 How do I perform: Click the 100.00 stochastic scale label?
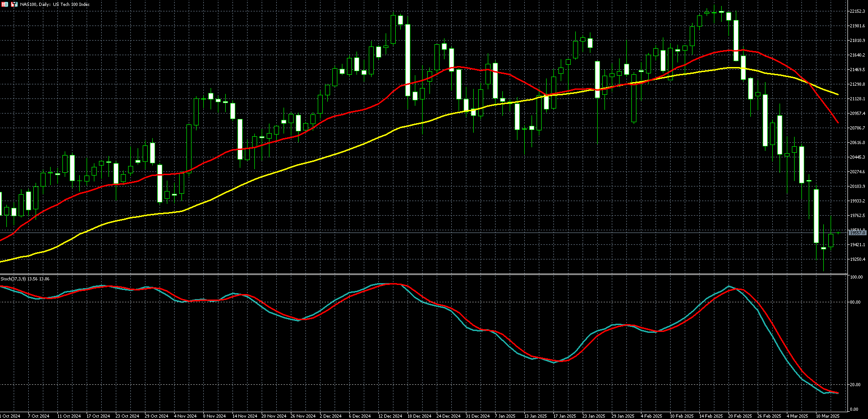856,277
